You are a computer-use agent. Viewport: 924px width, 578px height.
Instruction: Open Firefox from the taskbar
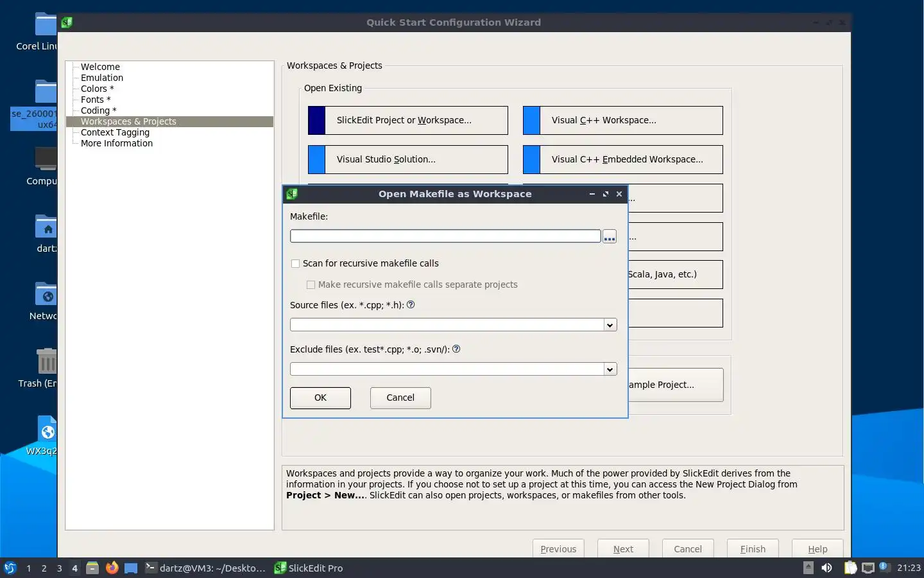tap(112, 568)
